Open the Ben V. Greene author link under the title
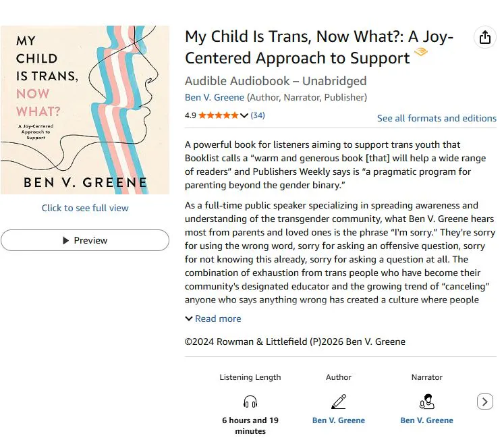 click(x=215, y=97)
